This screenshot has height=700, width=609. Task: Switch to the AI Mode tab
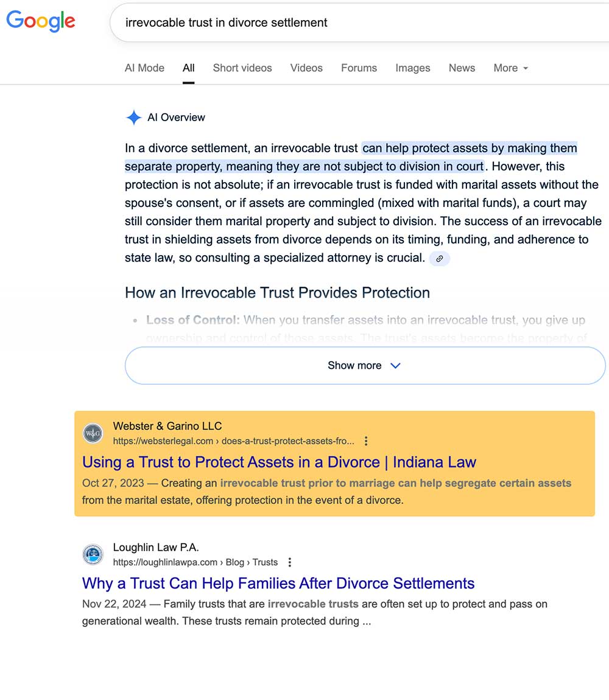click(144, 68)
